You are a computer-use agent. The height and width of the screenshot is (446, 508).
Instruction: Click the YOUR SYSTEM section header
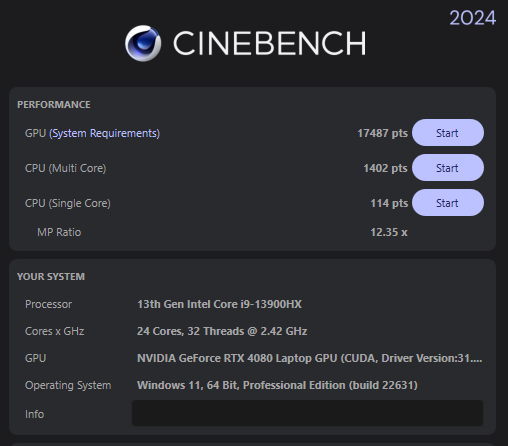tap(51, 277)
